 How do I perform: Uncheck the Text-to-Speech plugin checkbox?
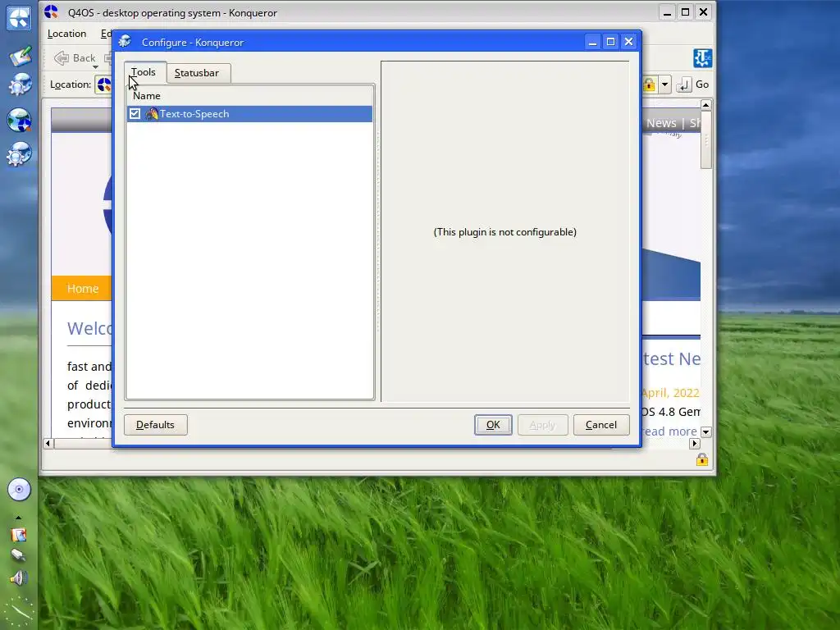tap(135, 113)
